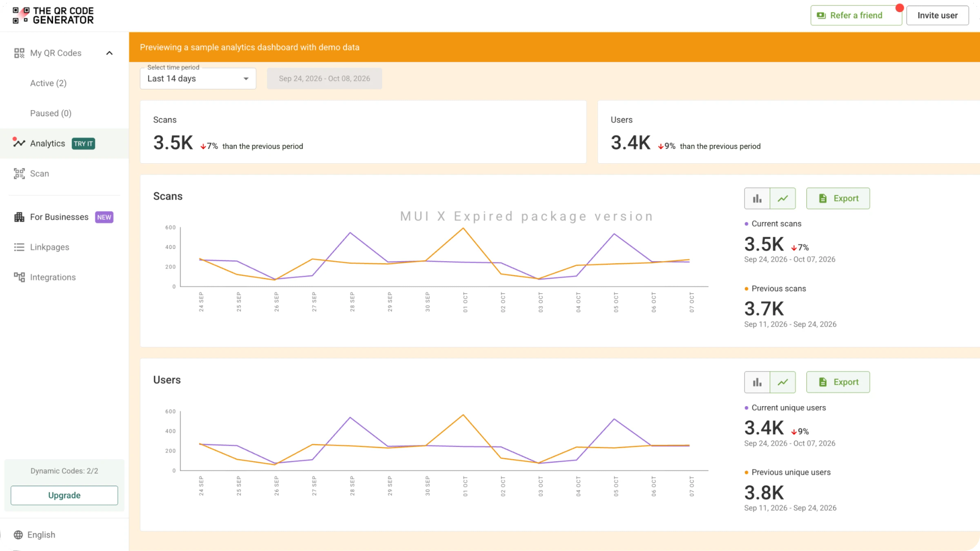Export the Users chart data
This screenshot has width=980, height=551.
pos(838,382)
